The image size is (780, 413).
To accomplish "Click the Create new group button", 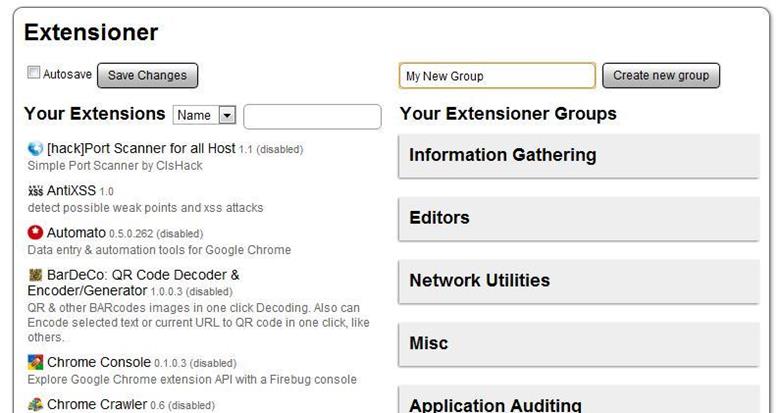I will (x=661, y=76).
